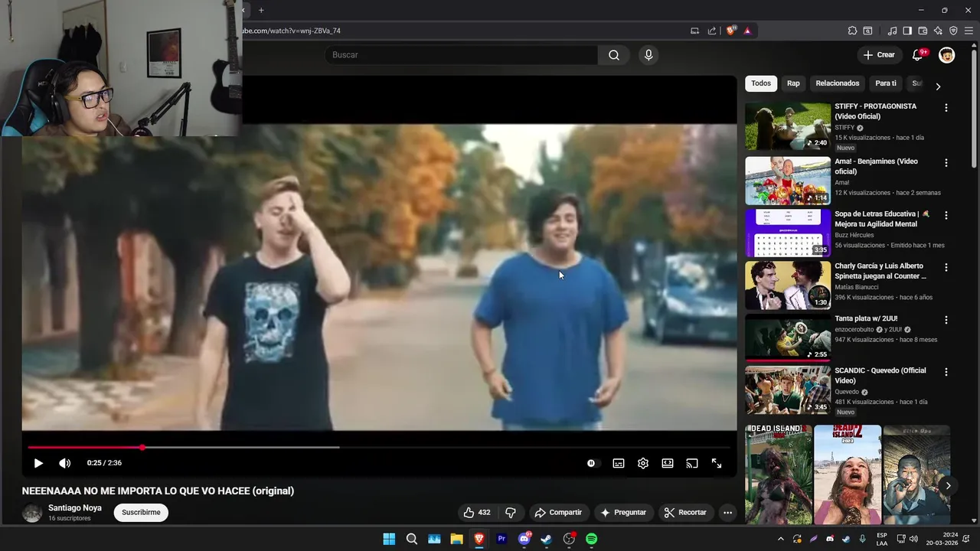Screen dimensions: 980x551
Task: Open STIFFY - PROTAGONISTA video thumbnail
Action: pyautogui.click(x=788, y=126)
